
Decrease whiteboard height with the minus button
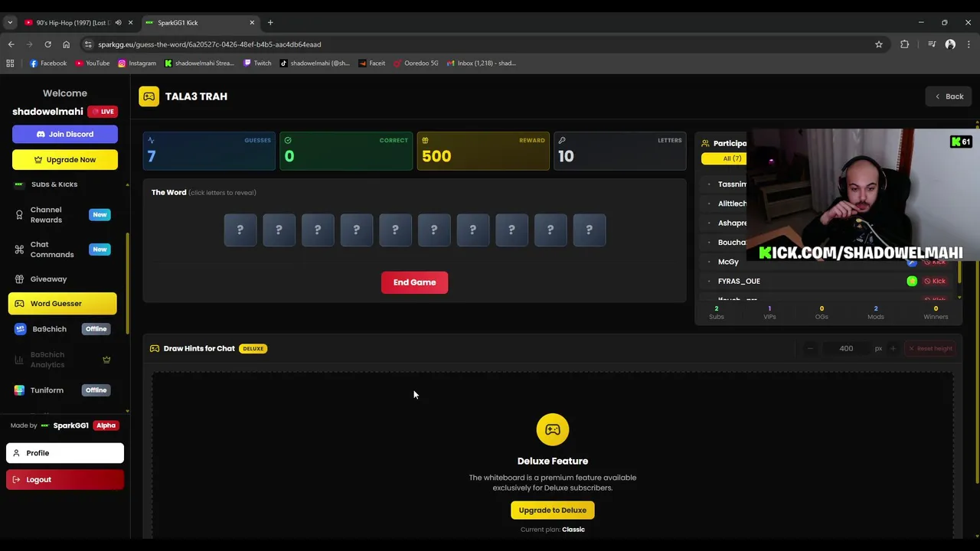click(x=810, y=348)
